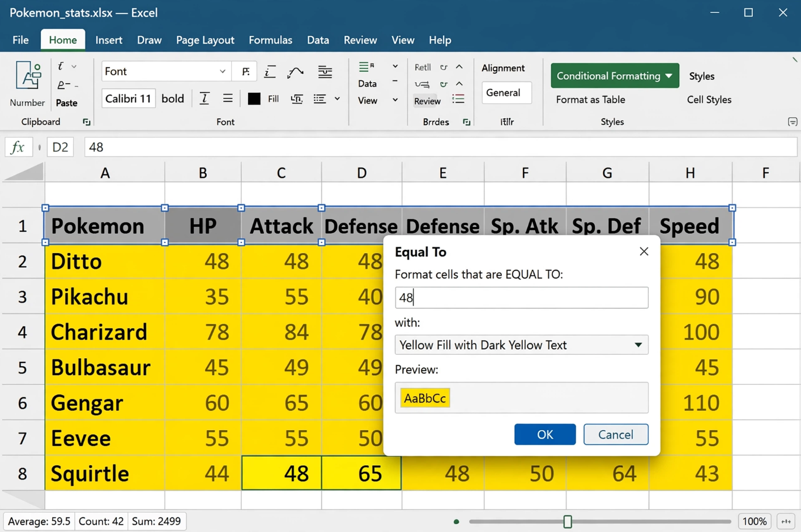Click the fx insert function icon

(18, 147)
